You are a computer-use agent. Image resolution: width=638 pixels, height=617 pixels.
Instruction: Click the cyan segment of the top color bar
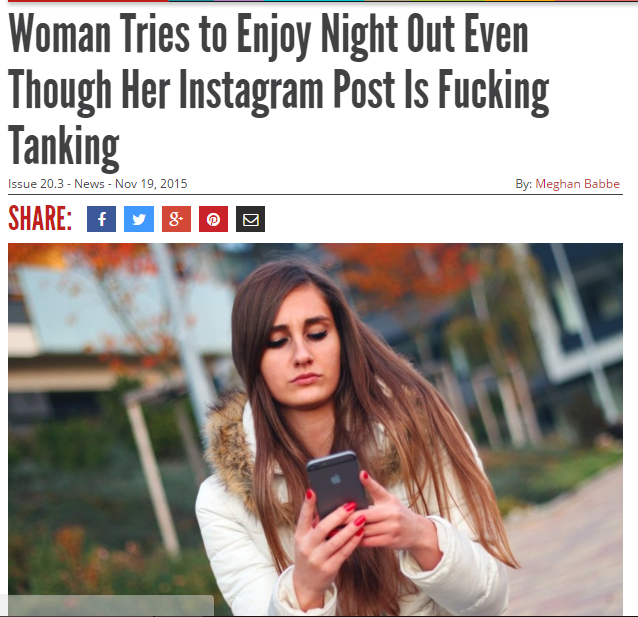click(x=314, y=1)
